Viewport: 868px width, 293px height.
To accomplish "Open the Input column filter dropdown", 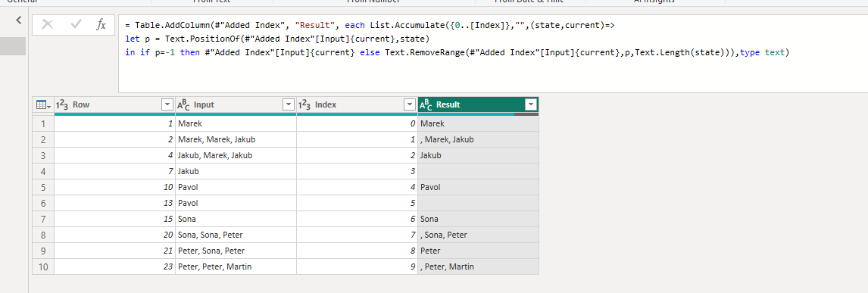I will 289,105.
